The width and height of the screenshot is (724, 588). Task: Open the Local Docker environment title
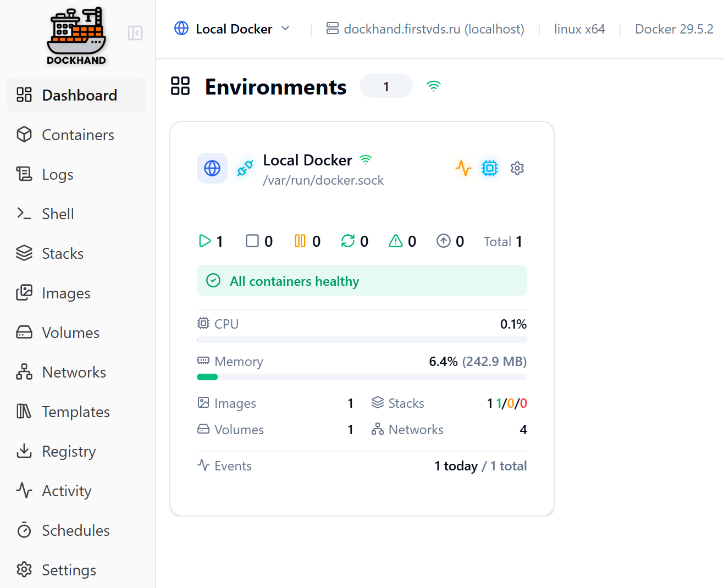coord(307,160)
